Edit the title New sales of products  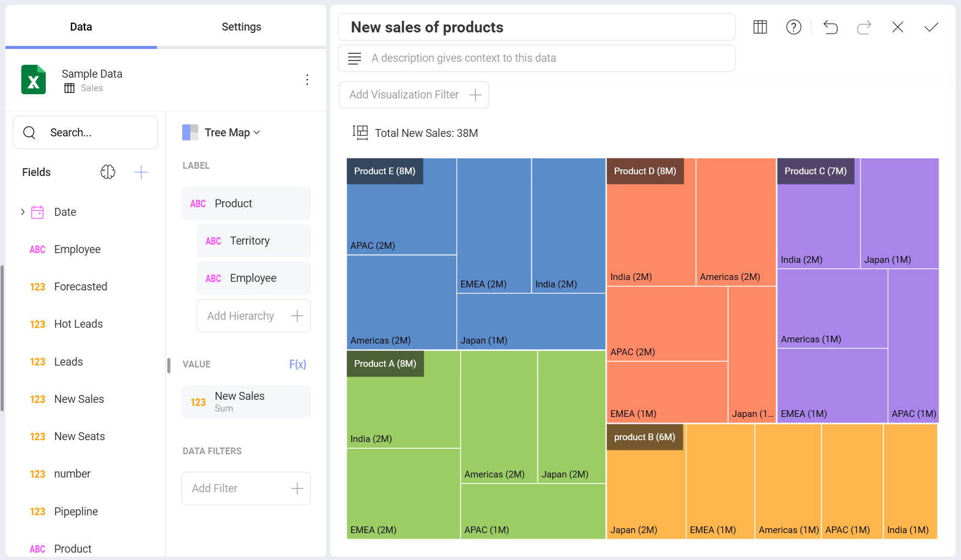tap(536, 27)
